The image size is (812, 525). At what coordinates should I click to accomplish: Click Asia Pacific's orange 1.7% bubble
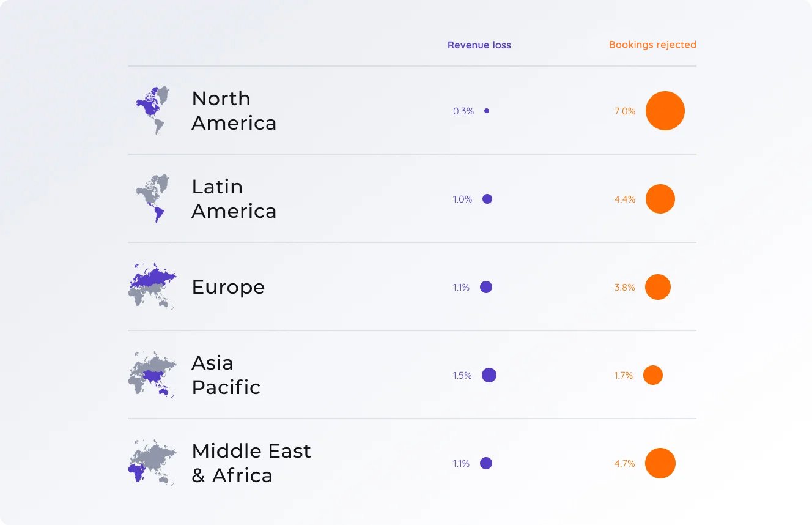click(x=653, y=375)
